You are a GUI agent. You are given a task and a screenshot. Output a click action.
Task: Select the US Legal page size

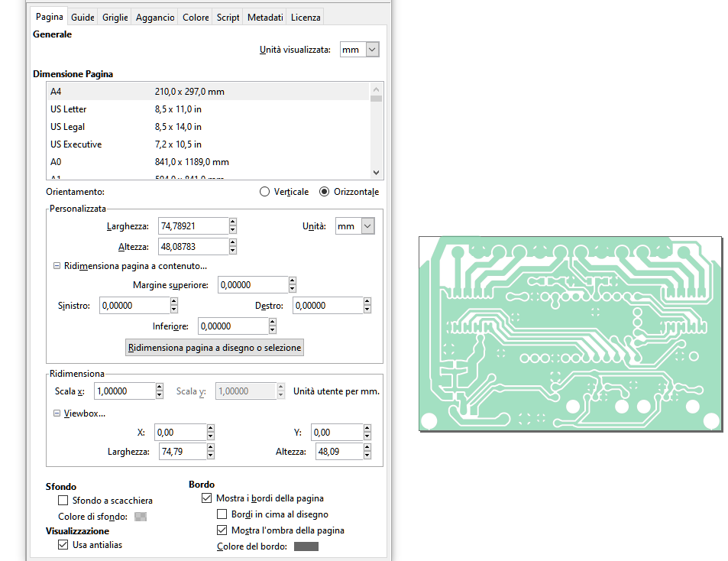click(208, 127)
